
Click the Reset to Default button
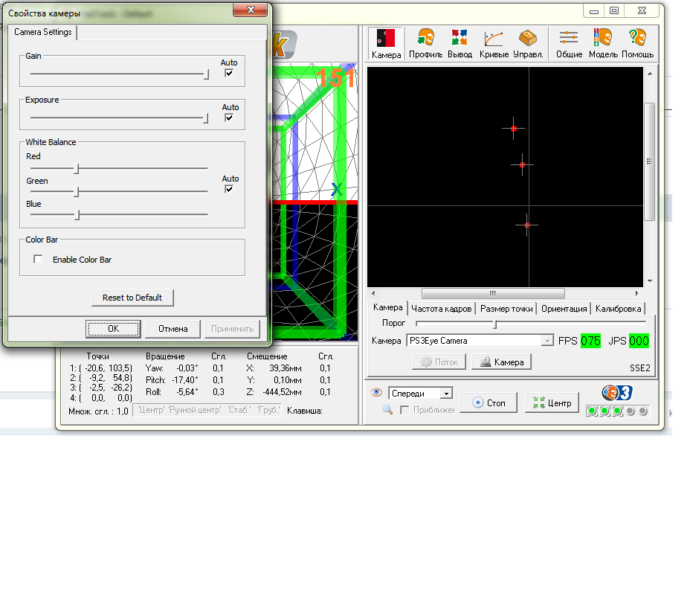[132, 298]
